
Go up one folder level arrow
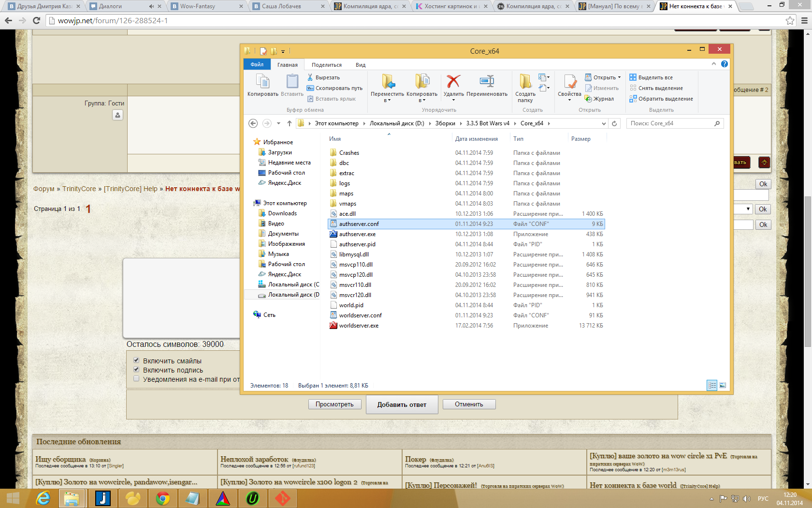[289, 123]
